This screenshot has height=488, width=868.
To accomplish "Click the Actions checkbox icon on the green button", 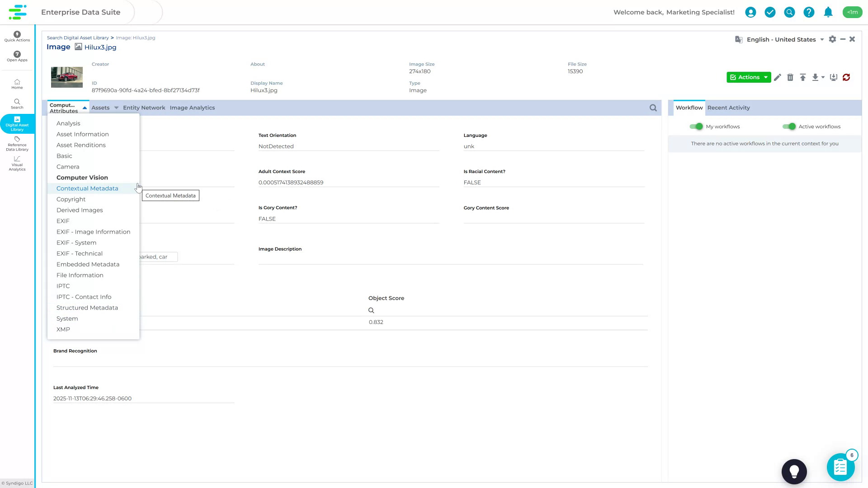I will click(x=733, y=77).
